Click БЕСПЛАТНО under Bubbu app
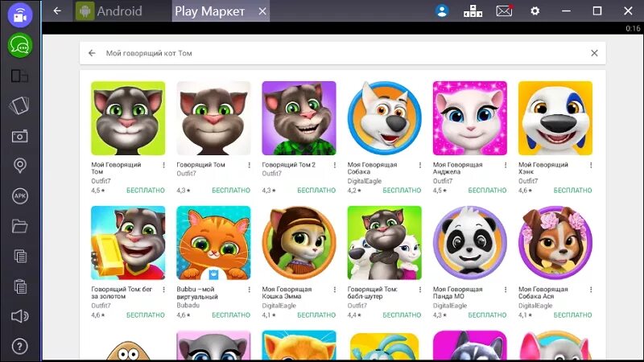 coord(231,315)
